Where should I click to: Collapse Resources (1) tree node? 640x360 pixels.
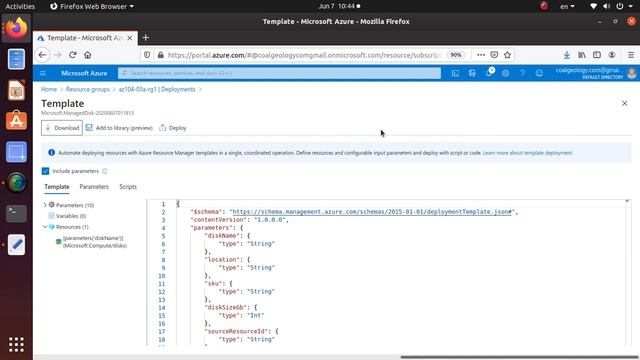click(45, 227)
